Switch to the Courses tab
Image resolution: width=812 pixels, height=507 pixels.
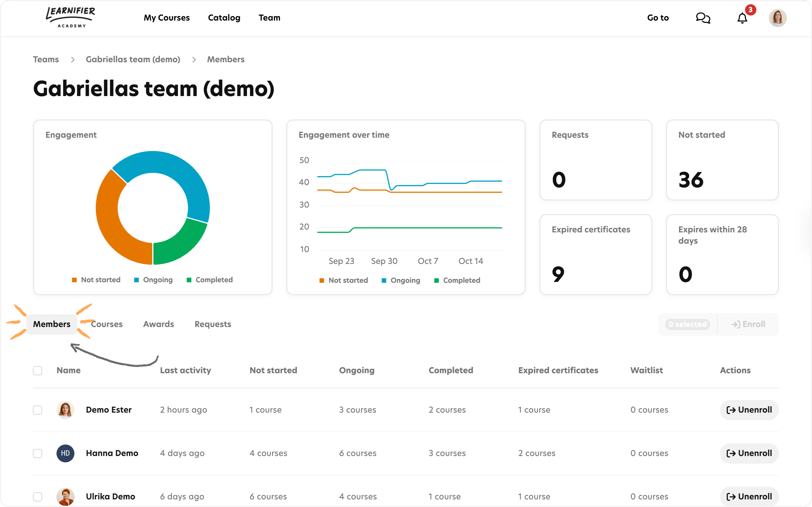click(x=107, y=324)
